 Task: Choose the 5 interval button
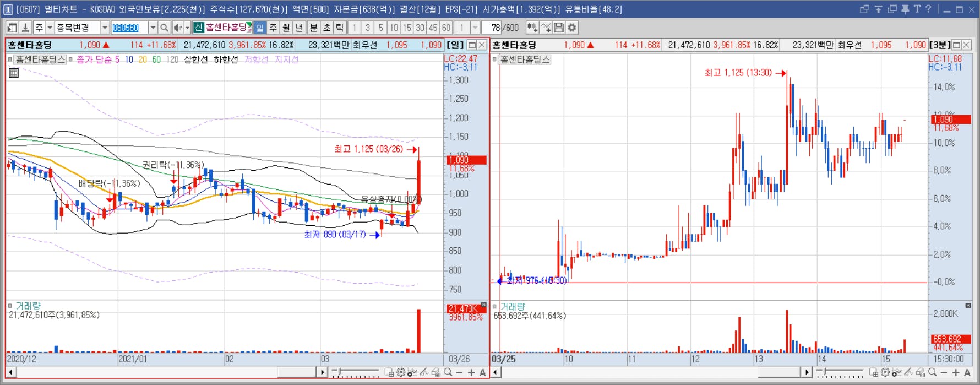tap(380, 28)
